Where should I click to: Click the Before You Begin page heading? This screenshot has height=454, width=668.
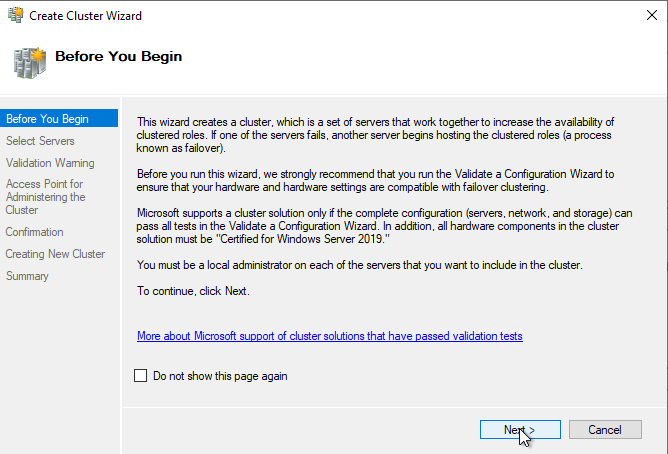click(x=118, y=56)
